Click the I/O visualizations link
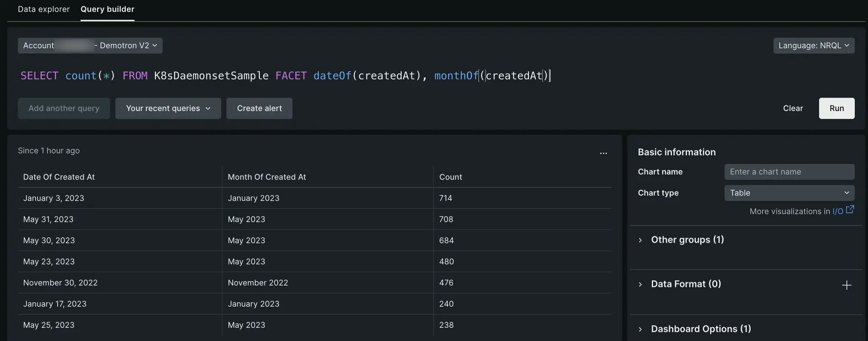The image size is (868, 341). point(837,211)
